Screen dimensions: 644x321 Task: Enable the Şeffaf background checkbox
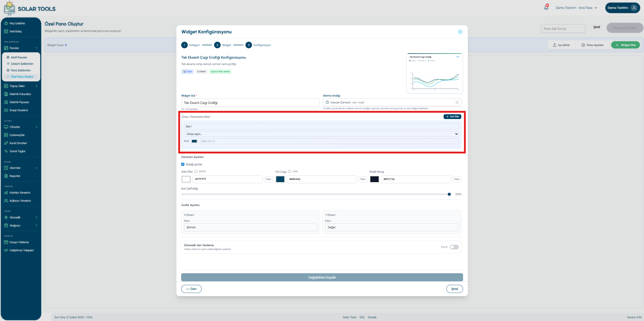click(x=196, y=171)
